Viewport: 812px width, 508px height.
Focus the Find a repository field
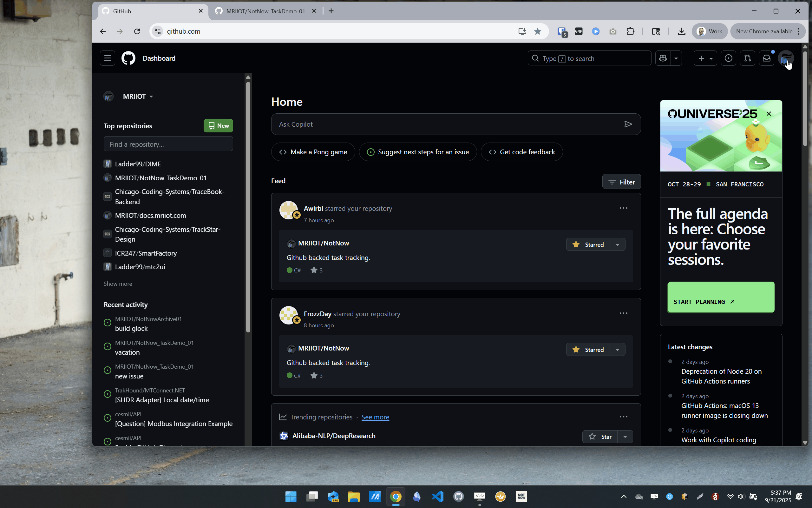point(168,144)
